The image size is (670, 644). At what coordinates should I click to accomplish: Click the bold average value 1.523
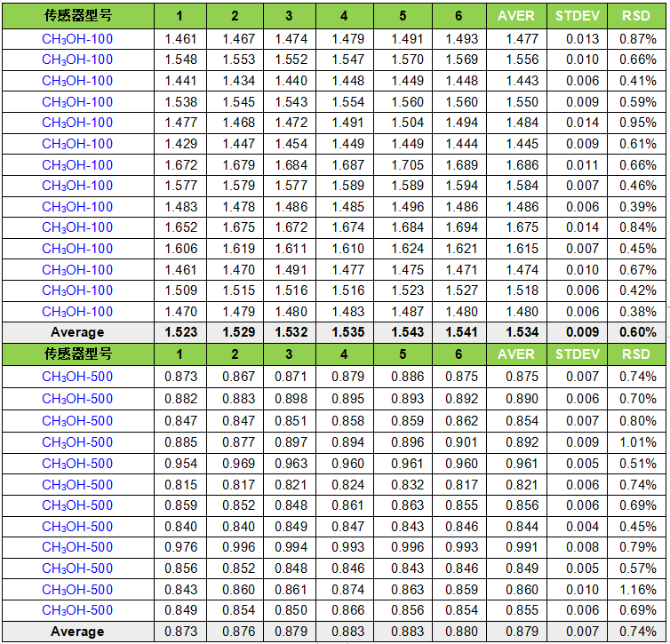tap(180, 332)
